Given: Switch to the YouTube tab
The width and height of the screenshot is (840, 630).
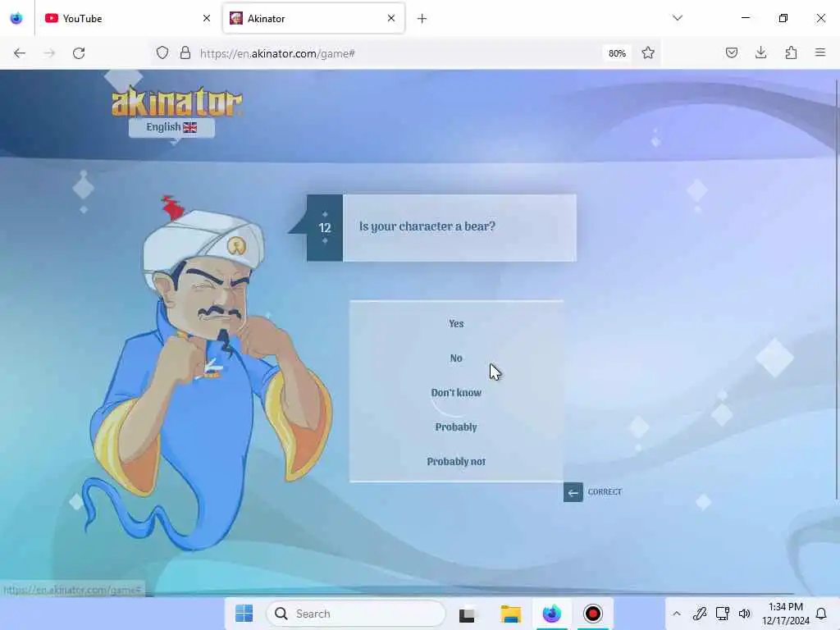Looking at the screenshot, I should click(x=126, y=19).
